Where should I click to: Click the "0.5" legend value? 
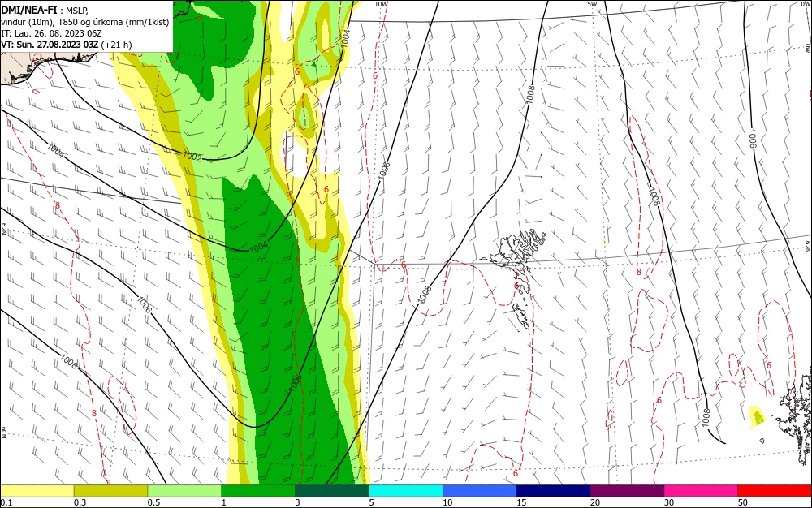(153, 502)
